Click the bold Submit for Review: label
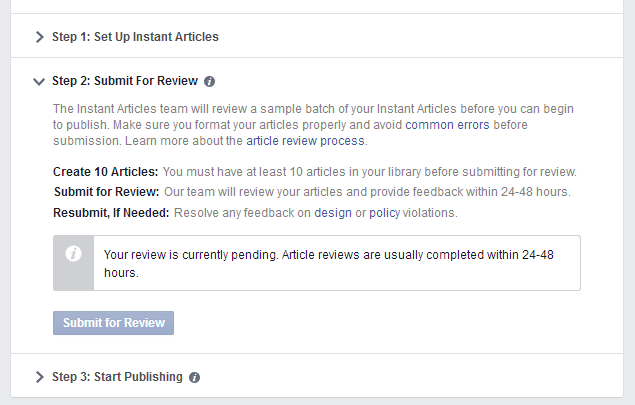The width and height of the screenshot is (635, 405). (107, 192)
